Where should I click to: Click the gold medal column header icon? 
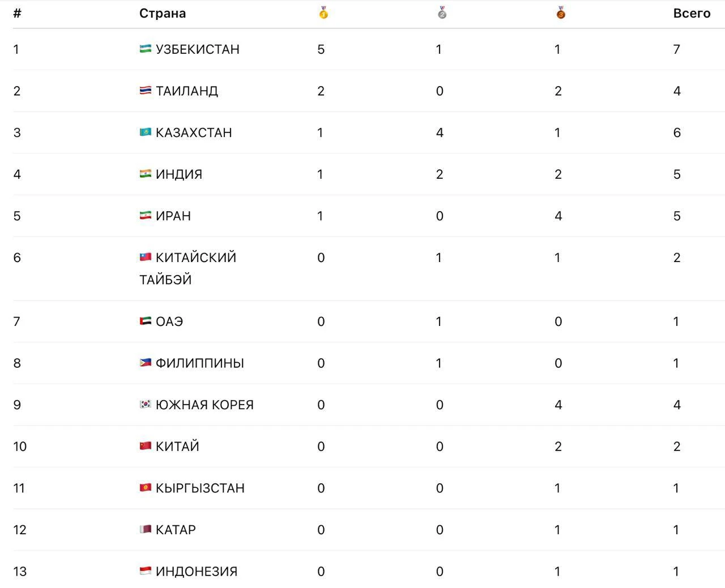click(323, 12)
